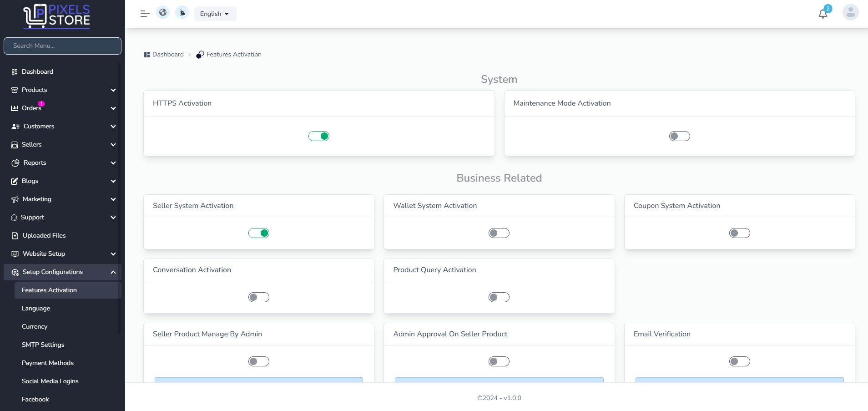Click the broom clear-cache icon
This screenshot has height=411, width=868.
coord(182,13)
